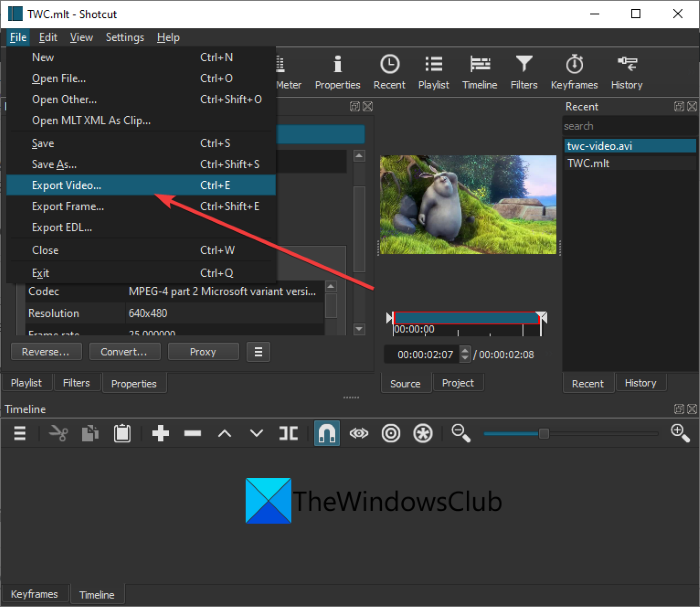Open the History tab at the right panel bottom
This screenshot has height=607, width=700.
coord(640,382)
